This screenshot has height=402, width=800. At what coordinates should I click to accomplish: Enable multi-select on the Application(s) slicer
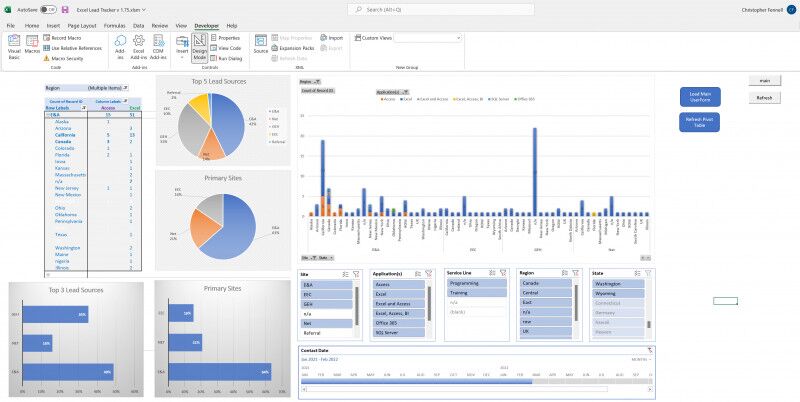[x=418, y=273]
